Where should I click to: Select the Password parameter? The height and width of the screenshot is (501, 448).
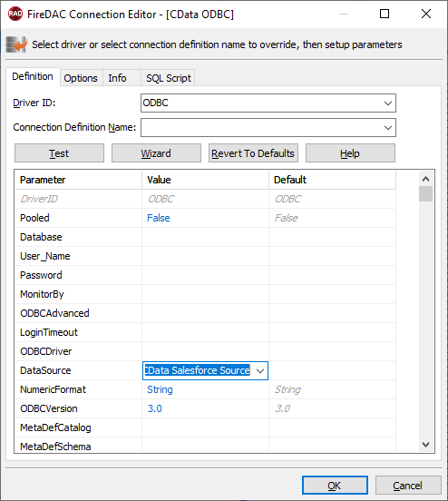tap(41, 275)
